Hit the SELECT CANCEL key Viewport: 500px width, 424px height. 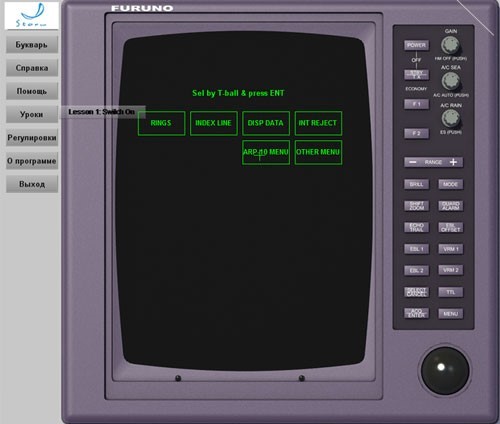coord(416,292)
